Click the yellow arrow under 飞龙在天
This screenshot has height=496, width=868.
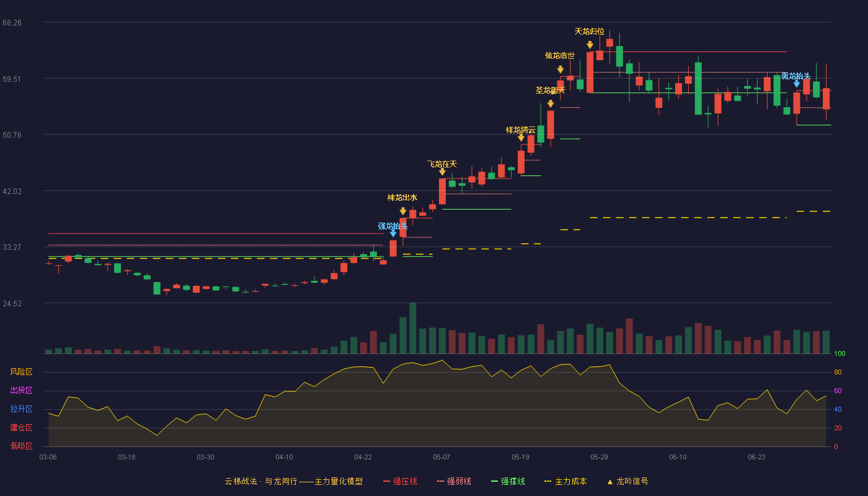click(442, 172)
